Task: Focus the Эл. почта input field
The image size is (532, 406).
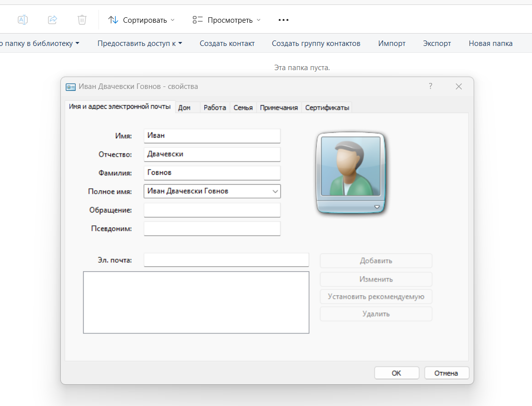Action: tap(226, 260)
